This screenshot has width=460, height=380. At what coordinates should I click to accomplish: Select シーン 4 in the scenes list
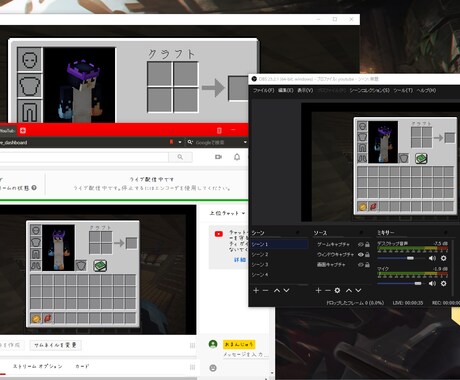pos(279,275)
